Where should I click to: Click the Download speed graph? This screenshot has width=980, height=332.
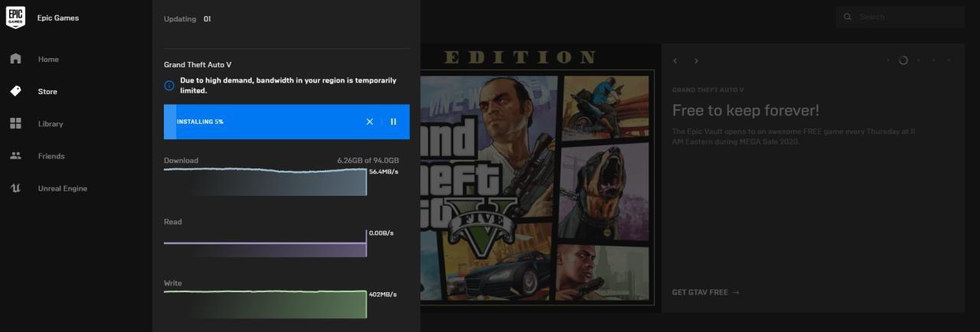(x=265, y=181)
